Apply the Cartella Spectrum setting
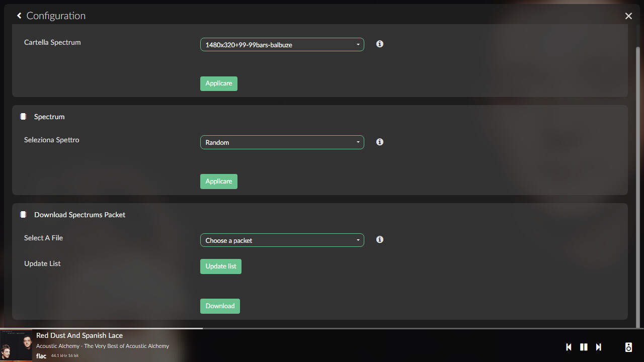Image resolution: width=644 pixels, height=362 pixels. [x=219, y=83]
